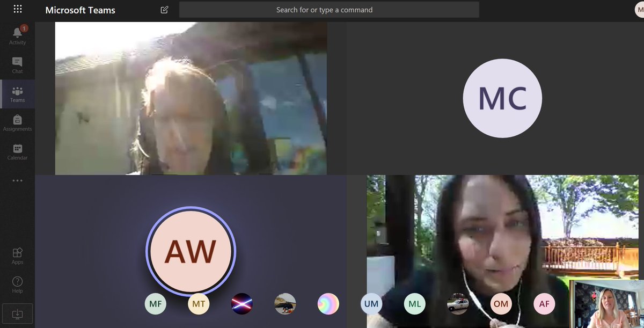
Task: Click the MT participant bubble
Action: coord(199,304)
